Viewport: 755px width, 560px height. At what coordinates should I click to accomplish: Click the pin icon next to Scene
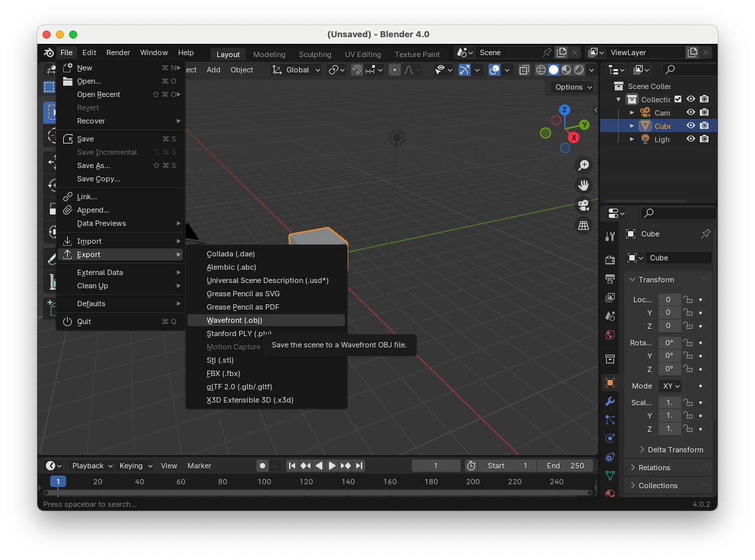tap(547, 52)
